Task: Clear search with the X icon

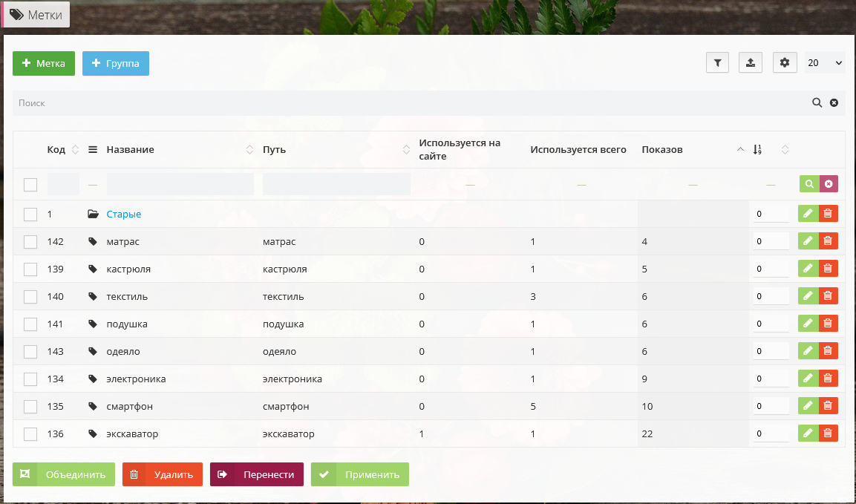Action: pos(834,103)
